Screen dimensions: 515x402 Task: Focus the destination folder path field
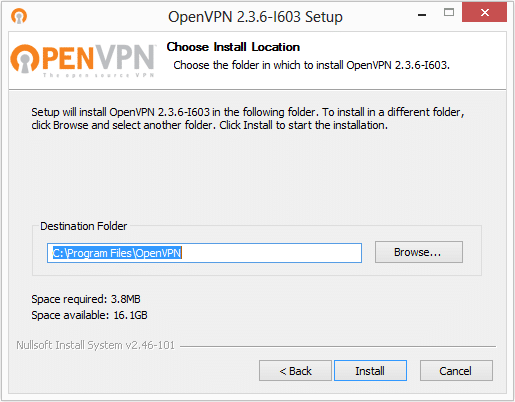coord(204,253)
